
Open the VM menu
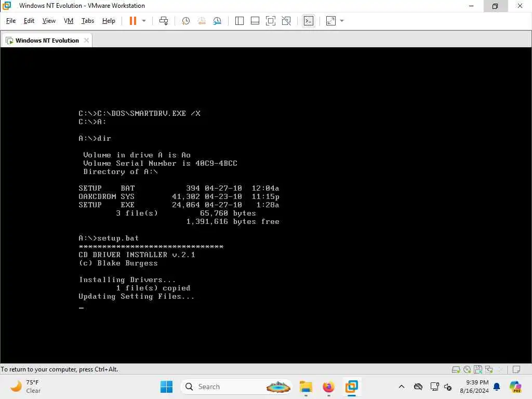(69, 21)
